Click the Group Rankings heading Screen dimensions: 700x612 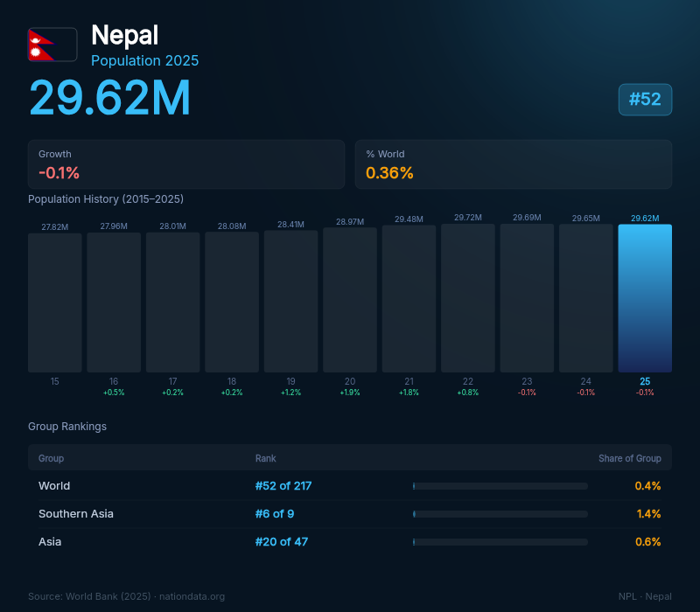click(x=67, y=427)
